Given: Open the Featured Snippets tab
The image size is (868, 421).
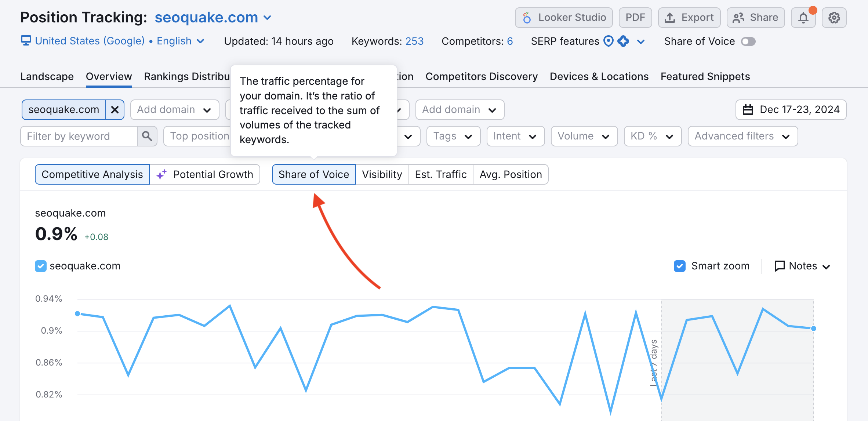Looking at the screenshot, I should point(705,76).
